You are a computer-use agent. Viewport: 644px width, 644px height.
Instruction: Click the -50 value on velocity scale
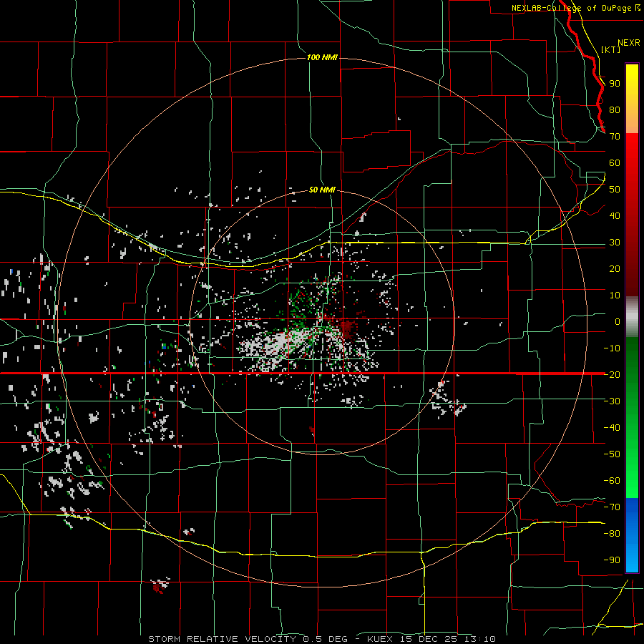coord(612,454)
